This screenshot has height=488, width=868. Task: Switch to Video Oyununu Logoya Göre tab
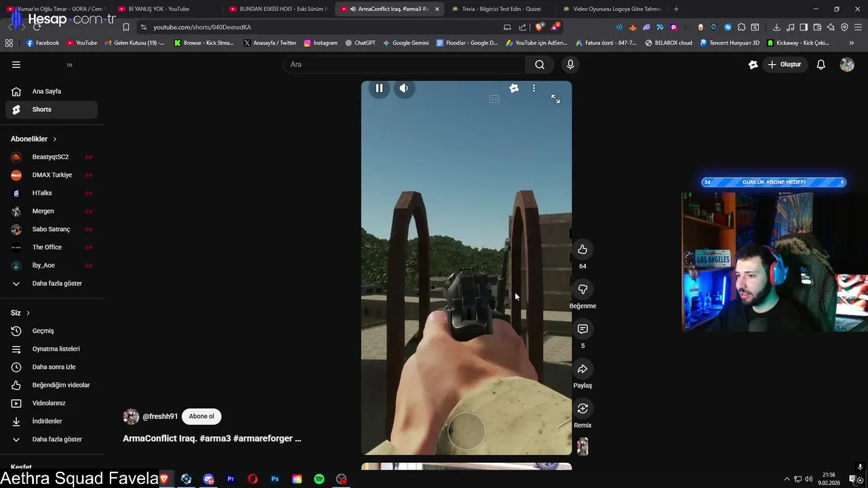pos(612,9)
